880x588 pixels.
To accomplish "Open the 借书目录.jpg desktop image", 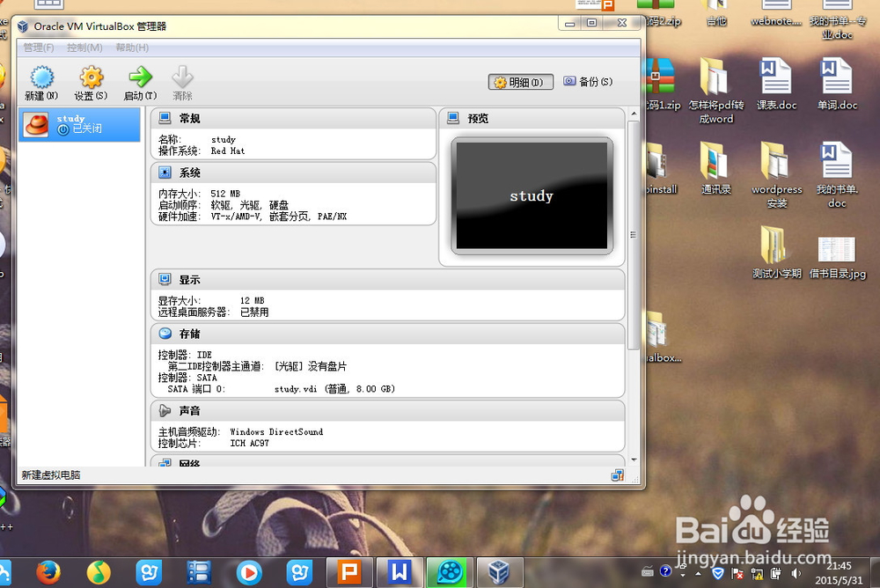I will pos(837,258).
